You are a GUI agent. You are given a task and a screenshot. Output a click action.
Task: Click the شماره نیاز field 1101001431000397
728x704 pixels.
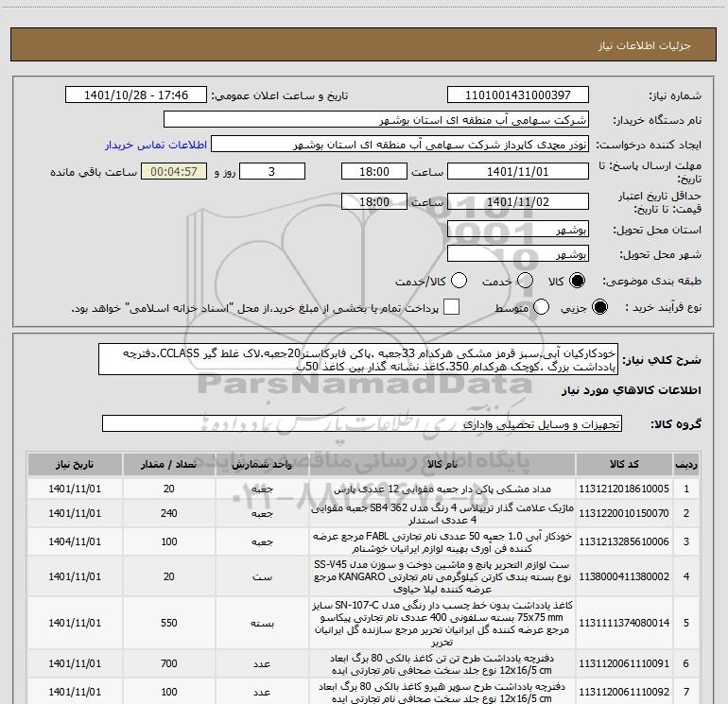coord(518,95)
